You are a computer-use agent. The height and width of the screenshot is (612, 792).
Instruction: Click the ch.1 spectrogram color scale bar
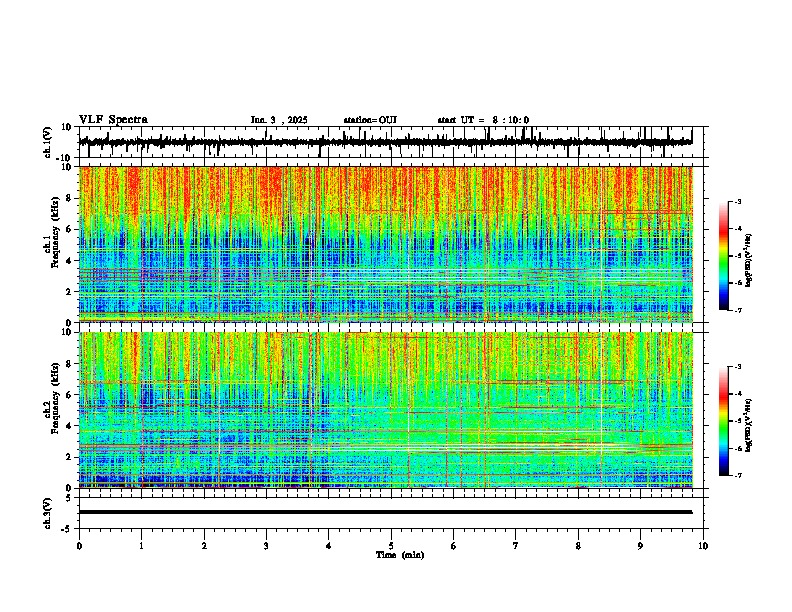[723, 256]
